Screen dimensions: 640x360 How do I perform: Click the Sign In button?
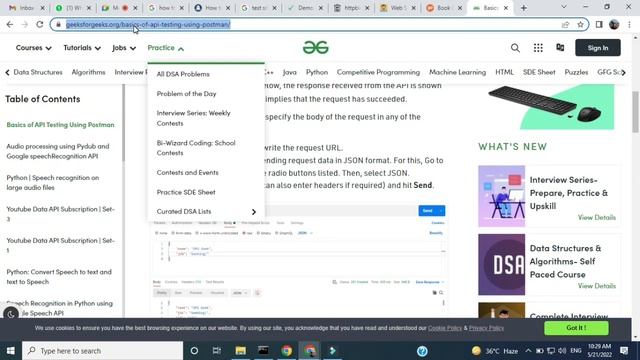coord(598,48)
